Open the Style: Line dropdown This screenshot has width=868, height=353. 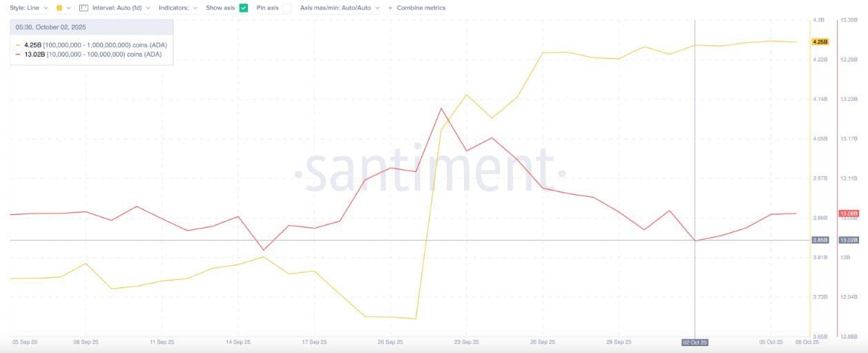pyautogui.click(x=29, y=8)
